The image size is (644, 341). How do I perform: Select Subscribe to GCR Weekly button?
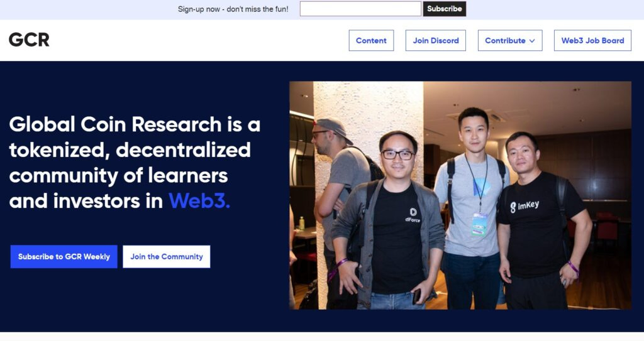[x=64, y=256]
